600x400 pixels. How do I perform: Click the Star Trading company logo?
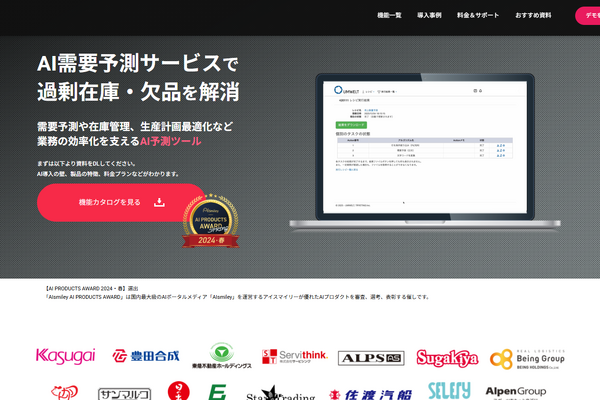click(280, 393)
